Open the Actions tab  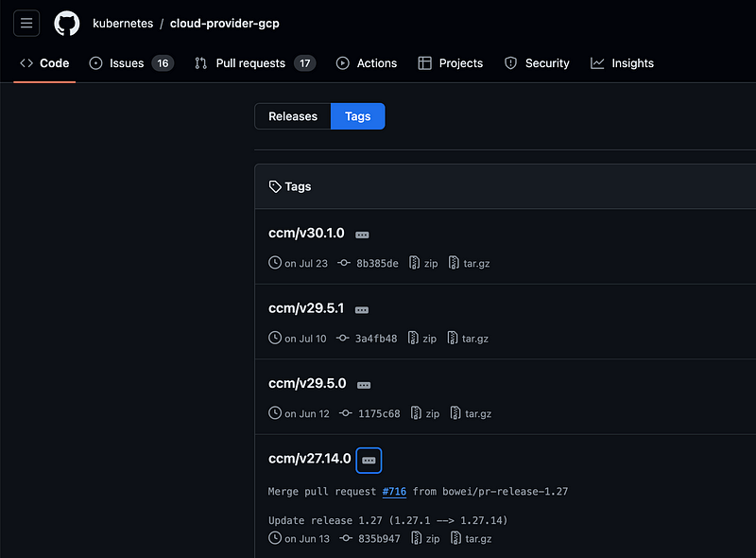[x=367, y=63]
